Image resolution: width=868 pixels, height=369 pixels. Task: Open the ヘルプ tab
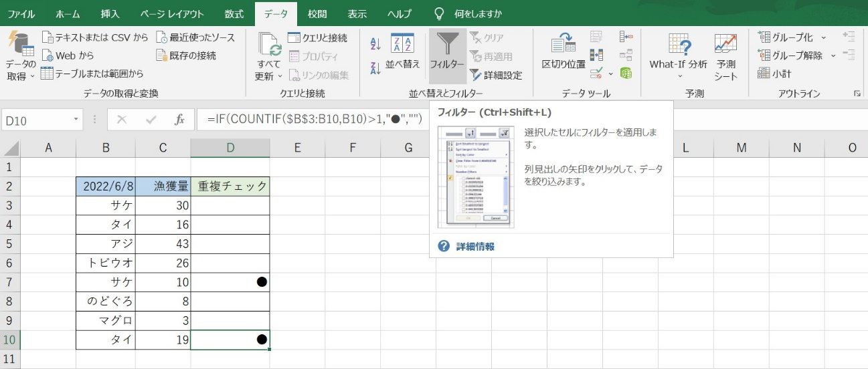point(400,13)
